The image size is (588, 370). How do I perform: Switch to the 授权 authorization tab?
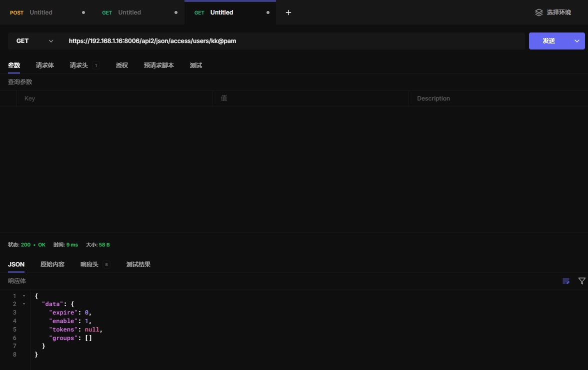[x=122, y=65]
